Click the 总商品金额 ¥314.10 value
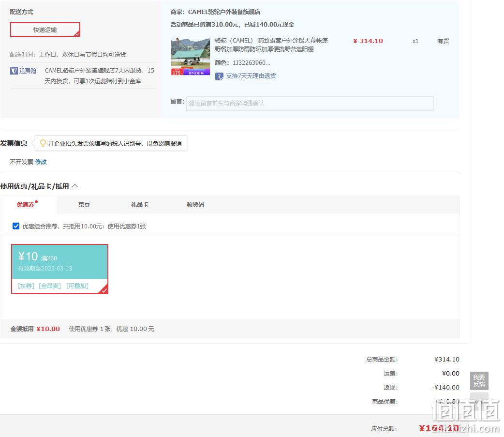The image size is (504, 437). point(447,359)
